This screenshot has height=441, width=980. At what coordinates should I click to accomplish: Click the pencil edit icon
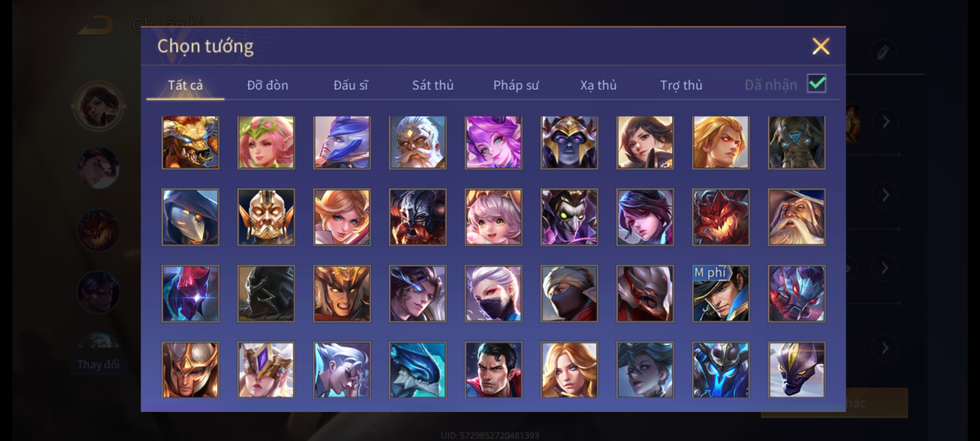click(x=883, y=53)
